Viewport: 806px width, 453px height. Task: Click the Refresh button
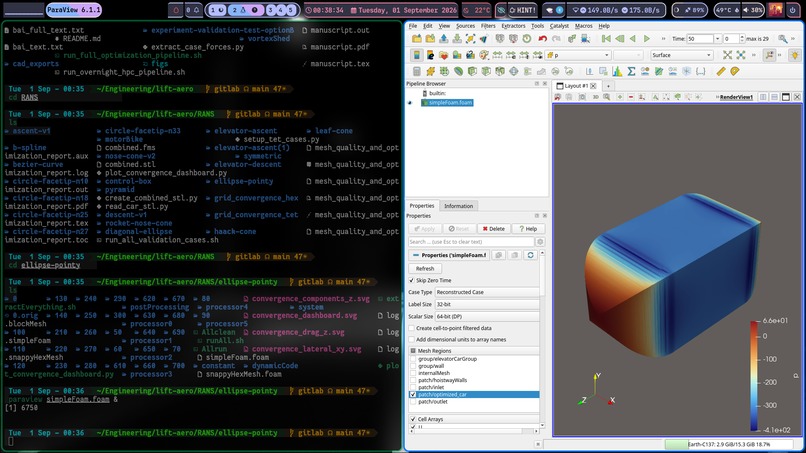click(x=425, y=268)
